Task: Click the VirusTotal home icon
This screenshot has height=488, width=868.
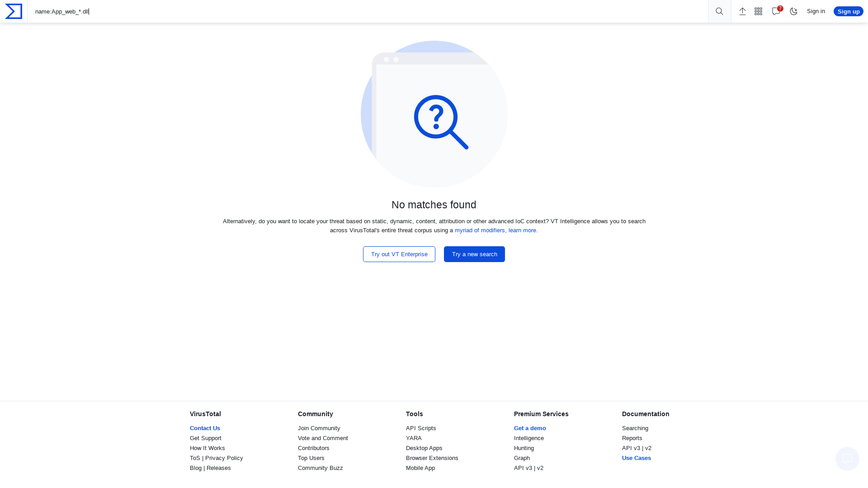Action: 13,11
